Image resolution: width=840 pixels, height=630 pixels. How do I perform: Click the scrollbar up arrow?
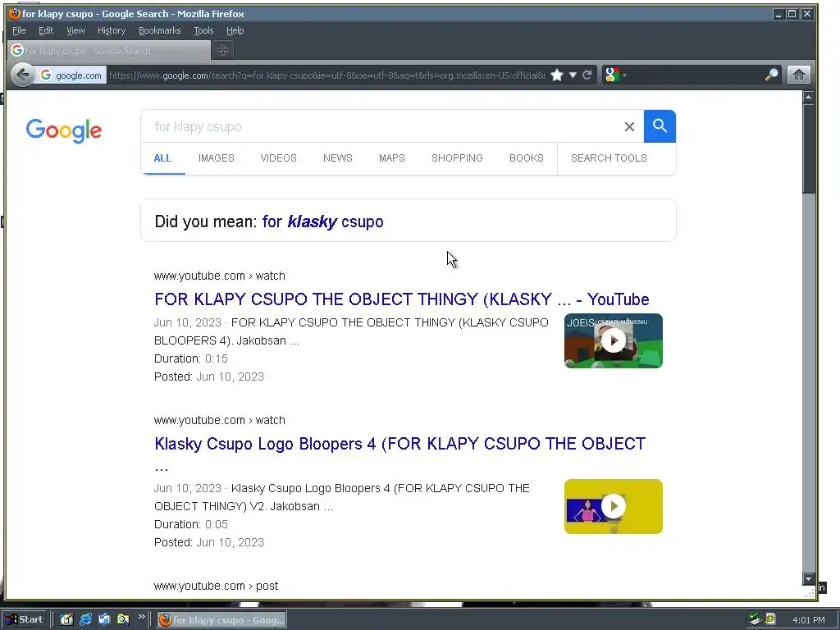808,97
